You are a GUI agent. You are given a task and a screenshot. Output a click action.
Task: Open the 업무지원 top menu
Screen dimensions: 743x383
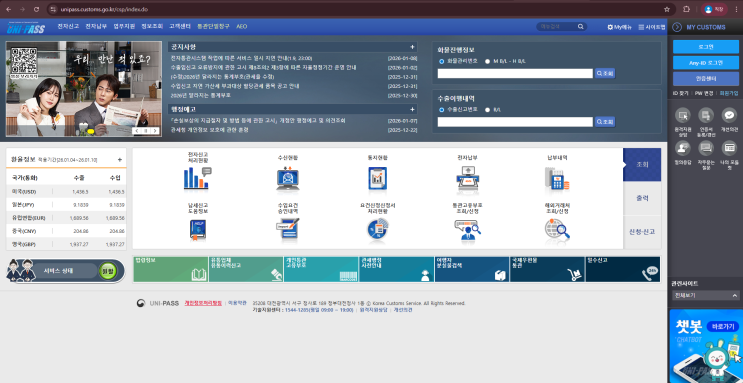[x=124, y=27]
